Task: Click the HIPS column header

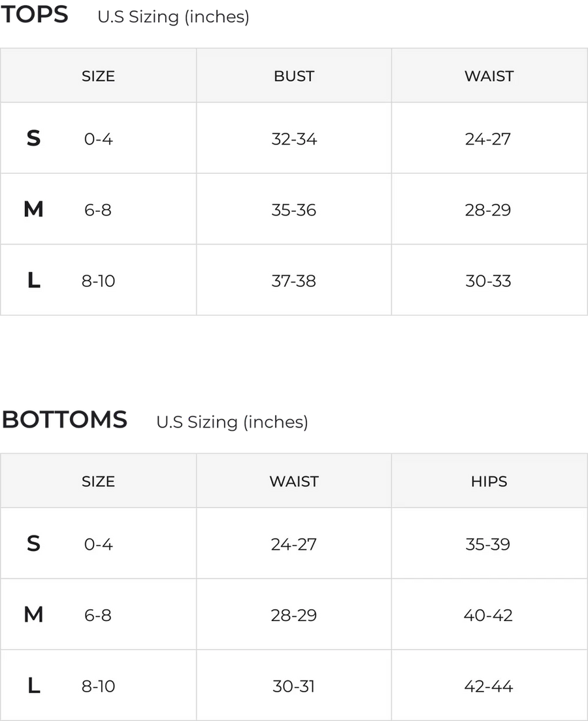Action: [489, 481]
